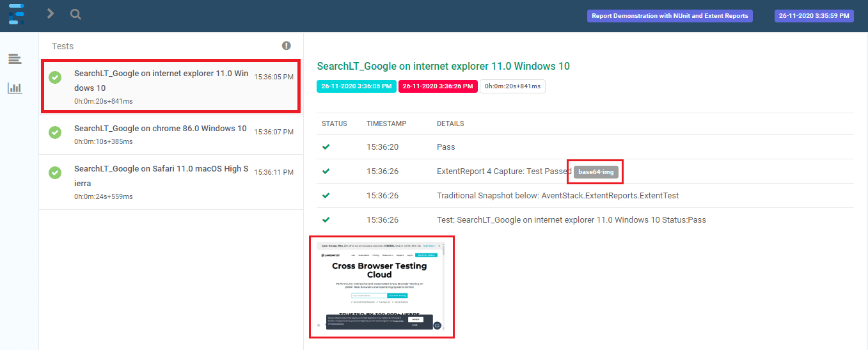This screenshot has height=350, width=868.
Task: Click the status filter exclamation icon
Action: pos(287,45)
